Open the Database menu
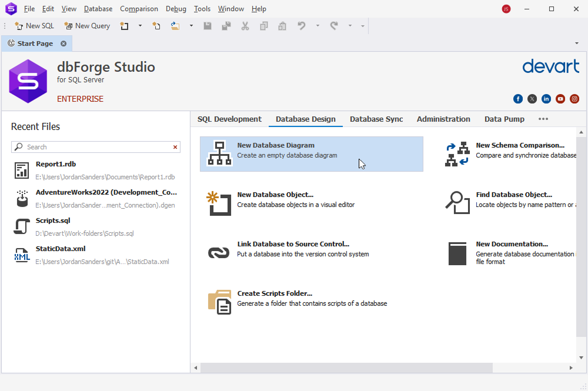The height and width of the screenshot is (391, 588). (x=98, y=8)
